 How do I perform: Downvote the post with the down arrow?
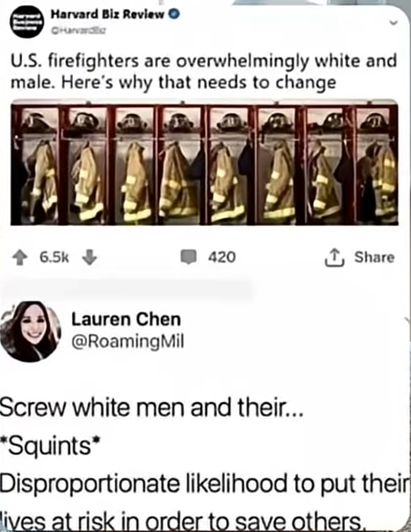click(89, 257)
